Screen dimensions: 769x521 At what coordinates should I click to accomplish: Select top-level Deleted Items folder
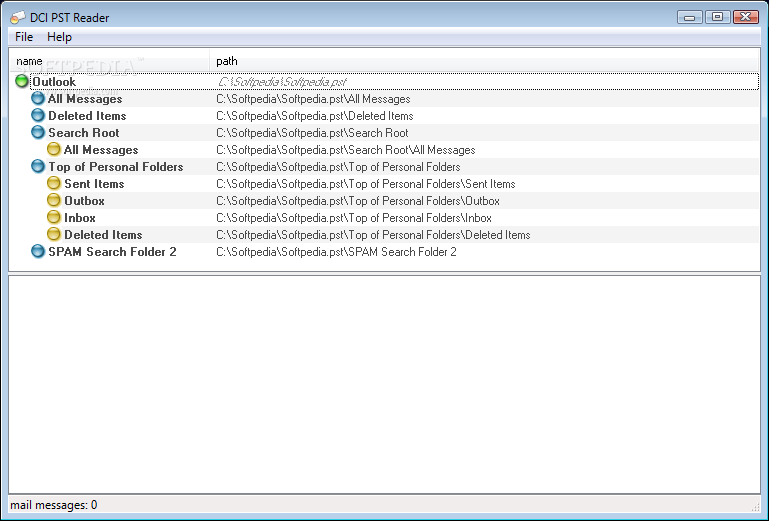87,116
